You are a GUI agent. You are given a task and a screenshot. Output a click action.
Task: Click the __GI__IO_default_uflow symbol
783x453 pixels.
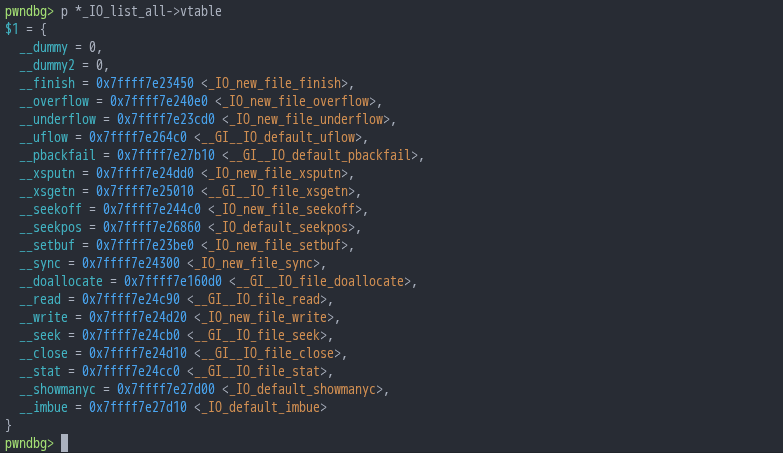point(278,137)
